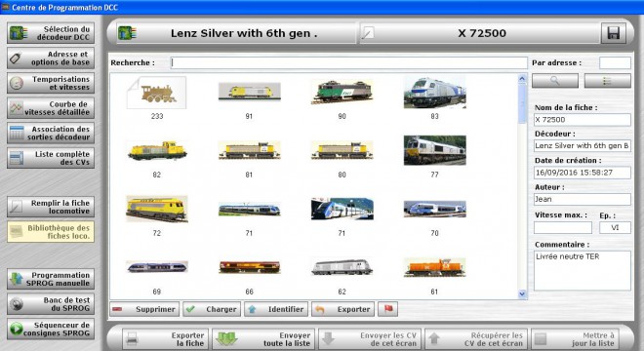Click Envoyer toute la liste button

[x=263, y=339]
